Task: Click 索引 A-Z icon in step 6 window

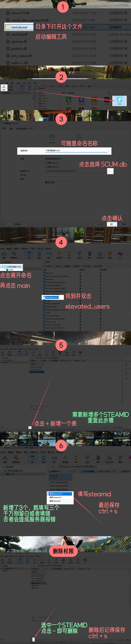Action: pos(54,460)
